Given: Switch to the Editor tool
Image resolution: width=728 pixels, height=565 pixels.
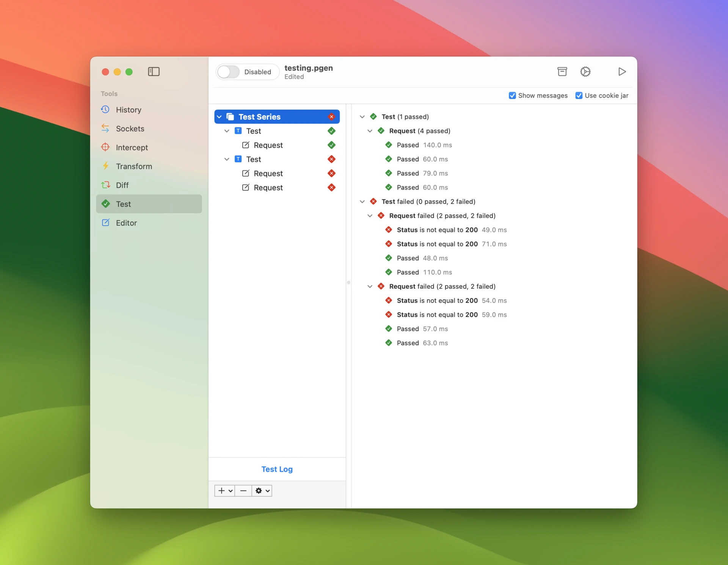Looking at the screenshot, I should (126, 223).
